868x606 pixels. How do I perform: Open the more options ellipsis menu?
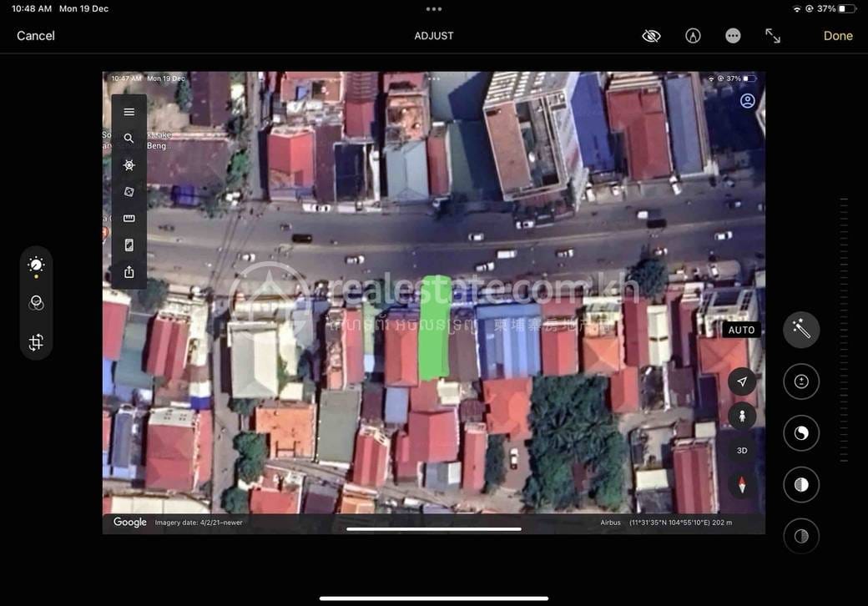[x=733, y=36]
